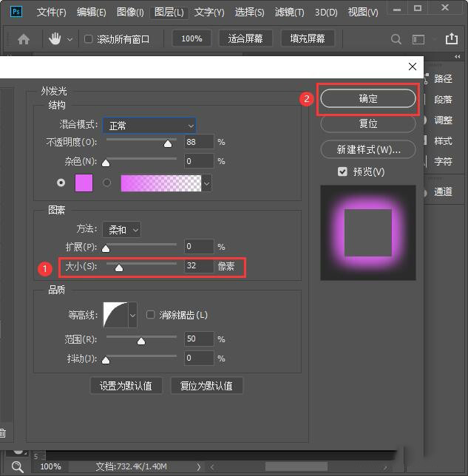This screenshot has height=476, width=468.
Task: Click the 扩展 spread value field
Action: [x=199, y=246]
